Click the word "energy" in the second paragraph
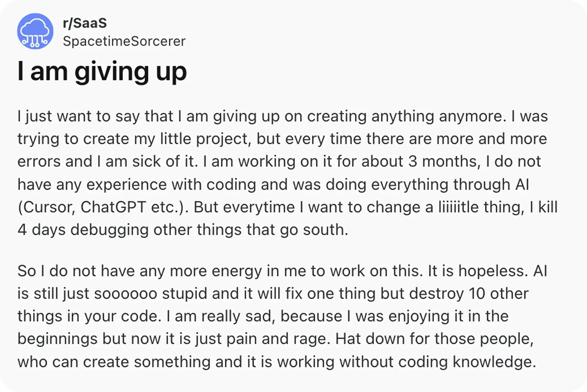The image size is (587, 392). tap(237, 272)
